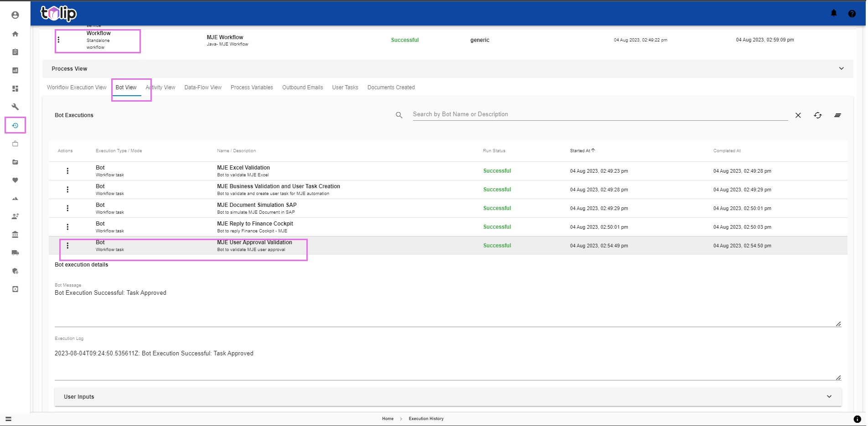Open the Documents Created tab
This screenshot has width=868, height=426.
pyautogui.click(x=391, y=87)
